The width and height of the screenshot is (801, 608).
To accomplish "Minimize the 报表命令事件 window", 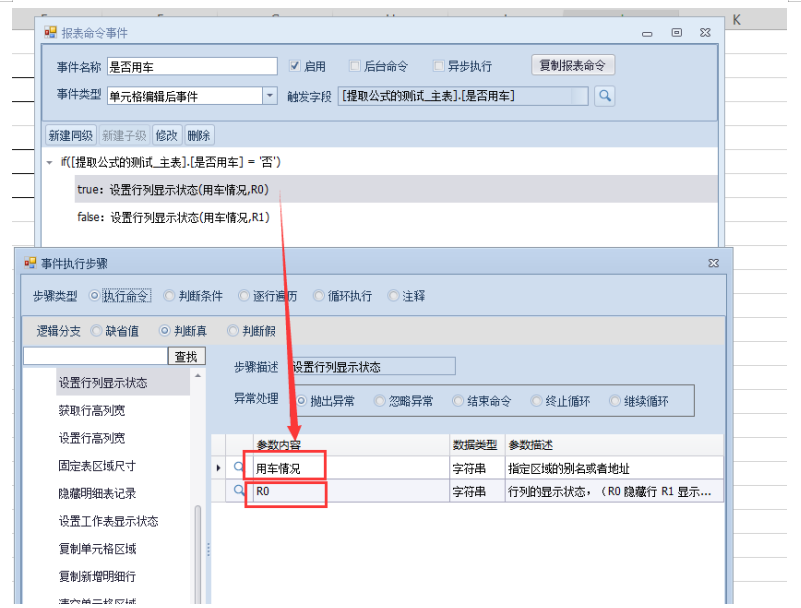I will coord(647,33).
